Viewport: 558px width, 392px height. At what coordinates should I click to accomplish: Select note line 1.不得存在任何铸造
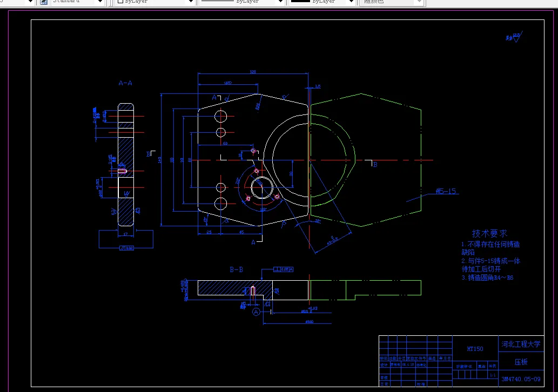pyautogui.click(x=490, y=244)
